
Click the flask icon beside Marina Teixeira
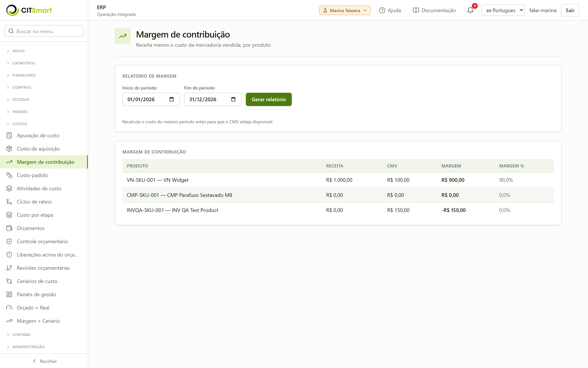click(325, 10)
